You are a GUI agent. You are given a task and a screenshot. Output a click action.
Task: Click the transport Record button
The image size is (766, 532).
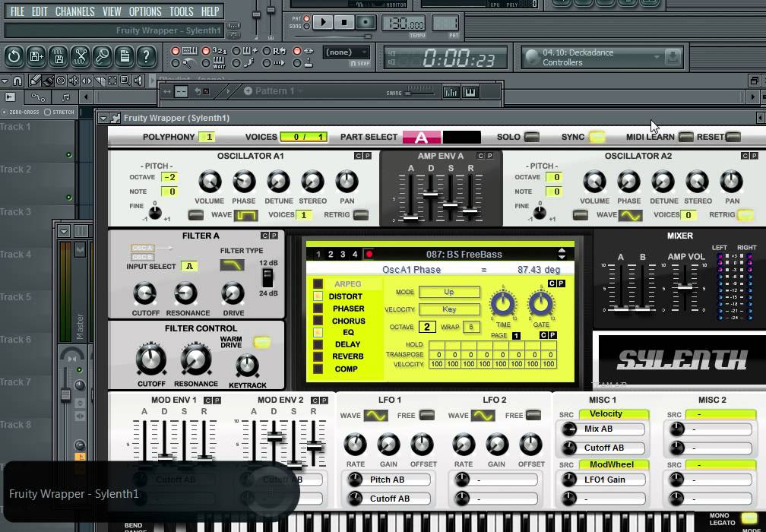pos(366,23)
